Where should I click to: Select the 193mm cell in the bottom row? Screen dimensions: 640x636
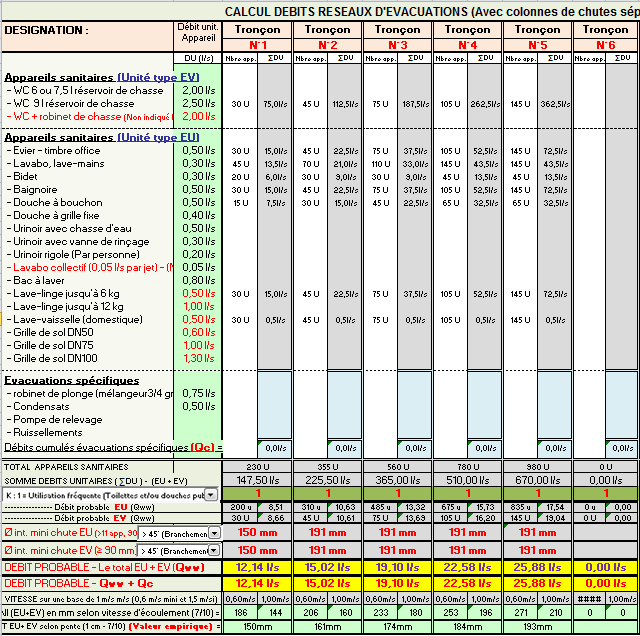(x=537, y=627)
